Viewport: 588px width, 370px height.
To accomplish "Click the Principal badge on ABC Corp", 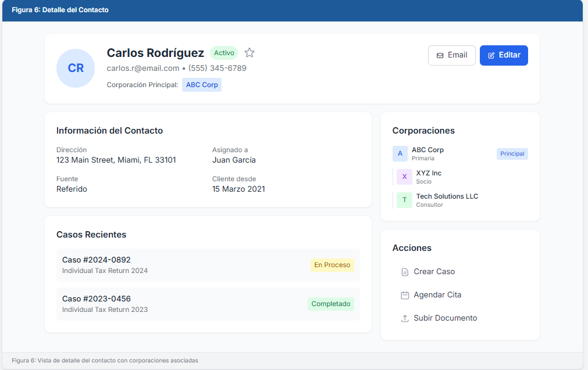I will pyautogui.click(x=512, y=154).
